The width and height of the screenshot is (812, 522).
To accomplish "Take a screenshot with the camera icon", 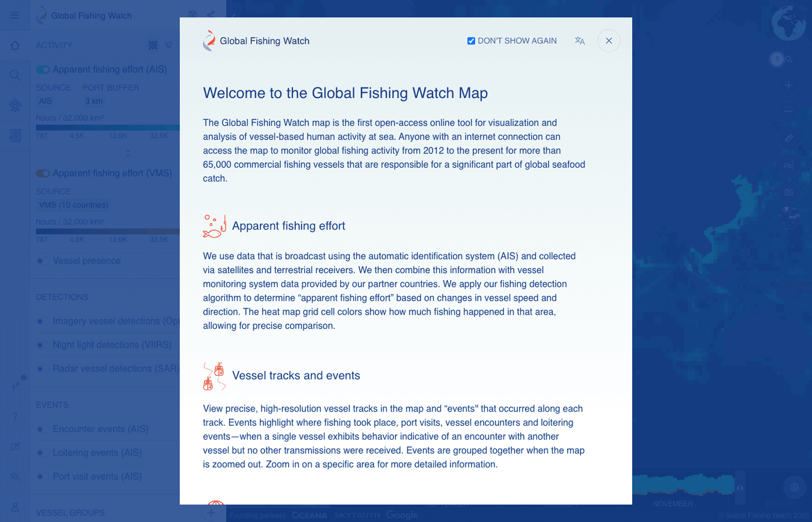I will pos(789,192).
